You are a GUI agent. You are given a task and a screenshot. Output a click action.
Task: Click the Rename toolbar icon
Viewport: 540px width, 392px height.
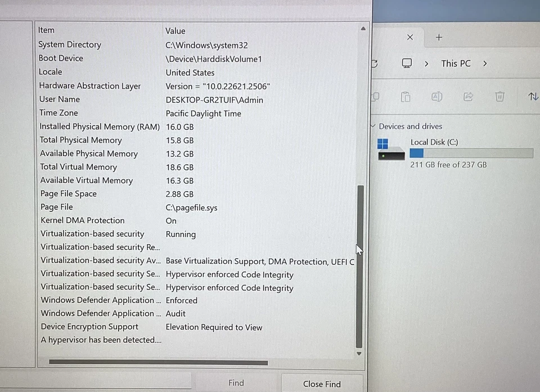coord(436,97)
